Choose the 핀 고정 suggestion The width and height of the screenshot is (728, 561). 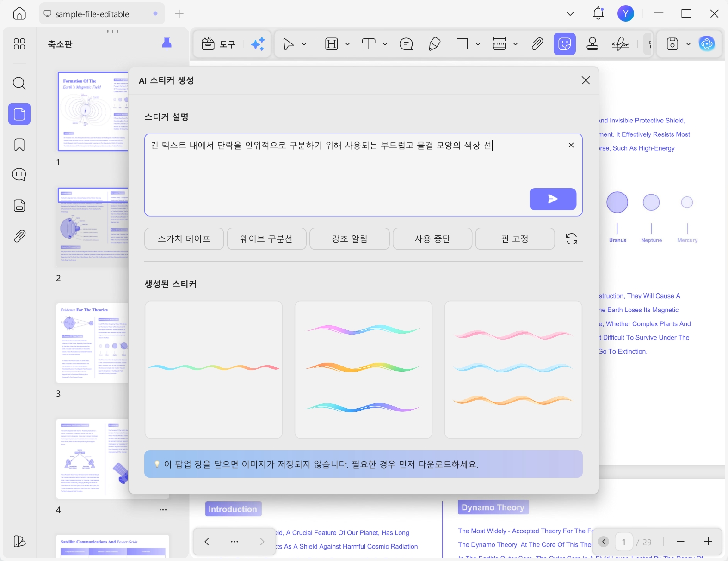515,238
